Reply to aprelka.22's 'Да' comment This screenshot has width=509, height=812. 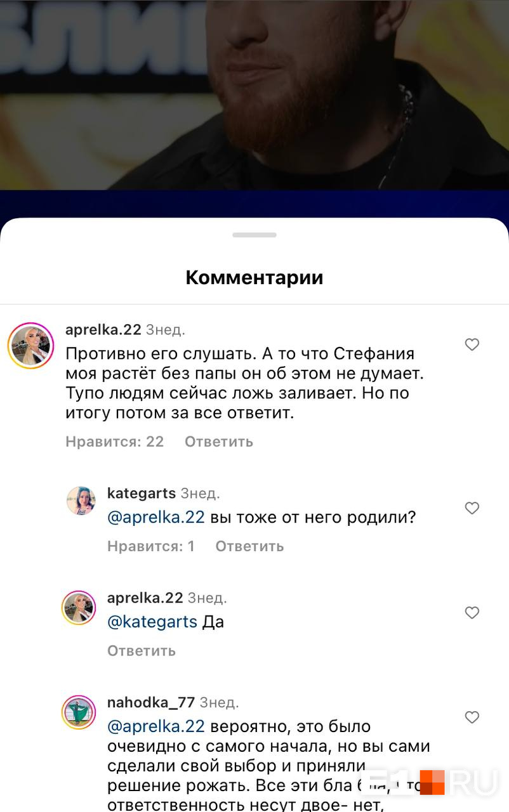(x=142, y=651)
